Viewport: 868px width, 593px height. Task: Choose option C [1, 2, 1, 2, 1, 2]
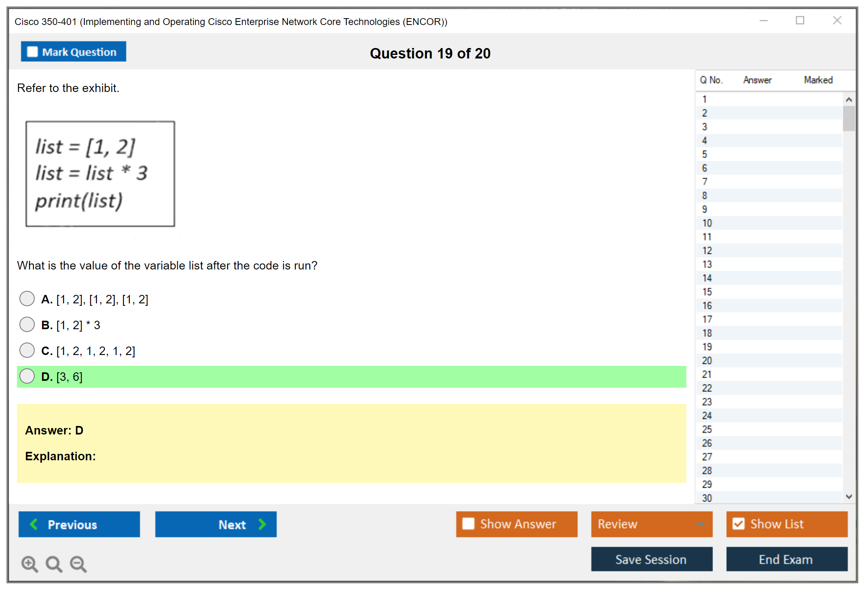click(x=27, y=350)
